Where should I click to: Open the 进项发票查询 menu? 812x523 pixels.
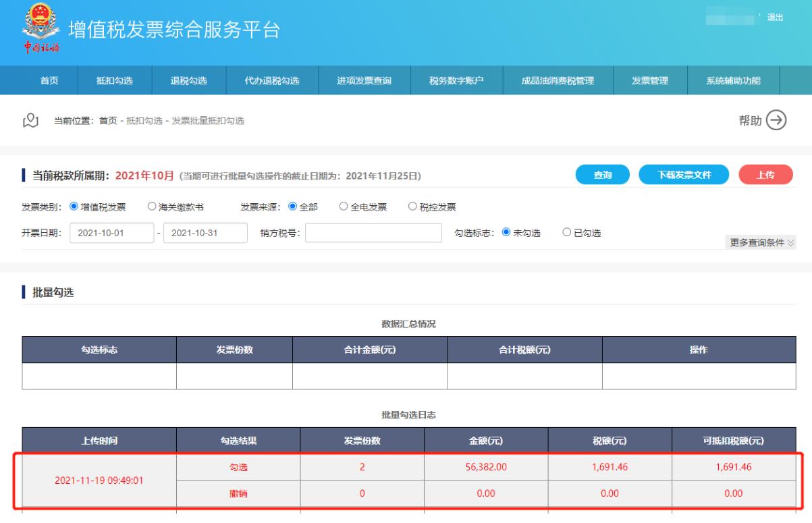pyautogui.click(x=364, y=81)
